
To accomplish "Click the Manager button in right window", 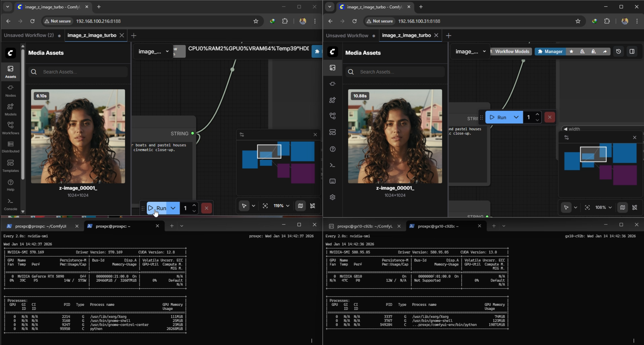I will pyautogui.click(x=550, y=51).
